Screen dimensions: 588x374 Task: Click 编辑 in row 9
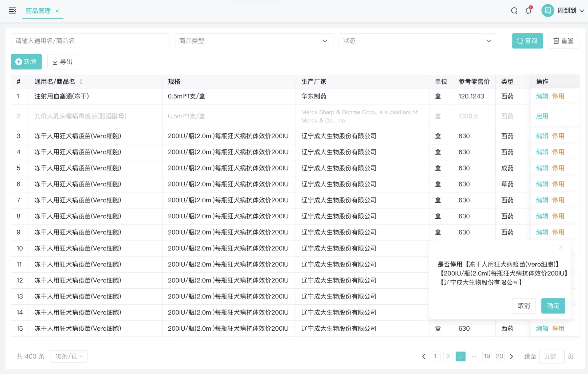542,232
